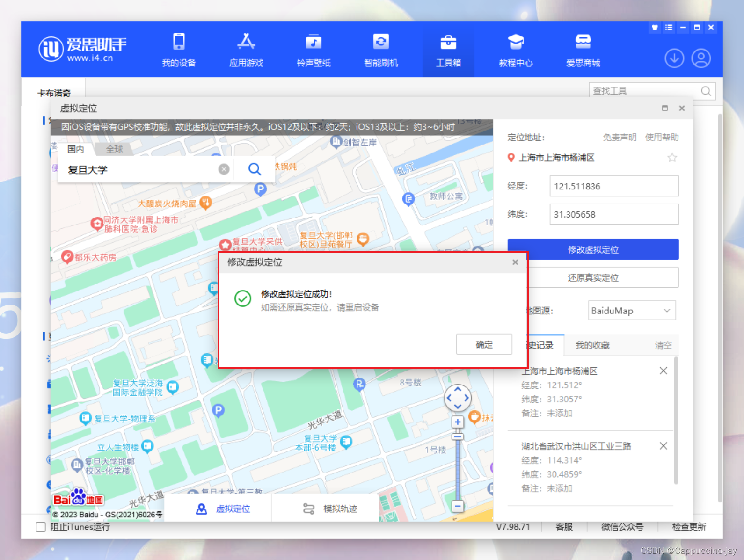Click map zoom out minus button
Viewport: 744px width, 560px height.
click(x=458, y=506)
